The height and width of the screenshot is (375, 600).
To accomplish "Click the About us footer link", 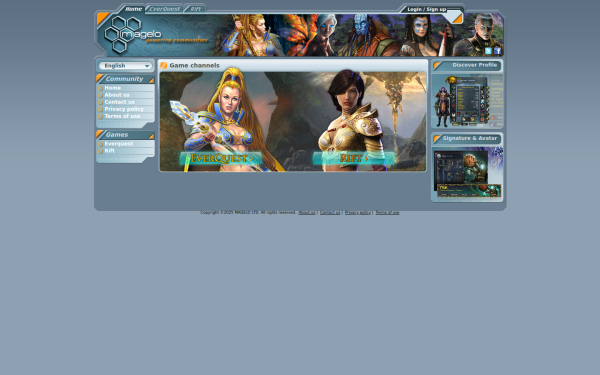I will 307,213.
